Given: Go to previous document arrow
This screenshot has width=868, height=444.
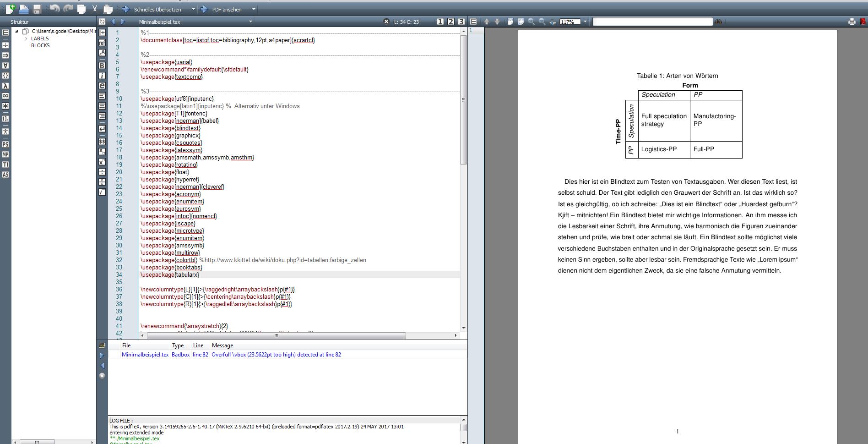Looking at the screenshot, I should (113, 22).
